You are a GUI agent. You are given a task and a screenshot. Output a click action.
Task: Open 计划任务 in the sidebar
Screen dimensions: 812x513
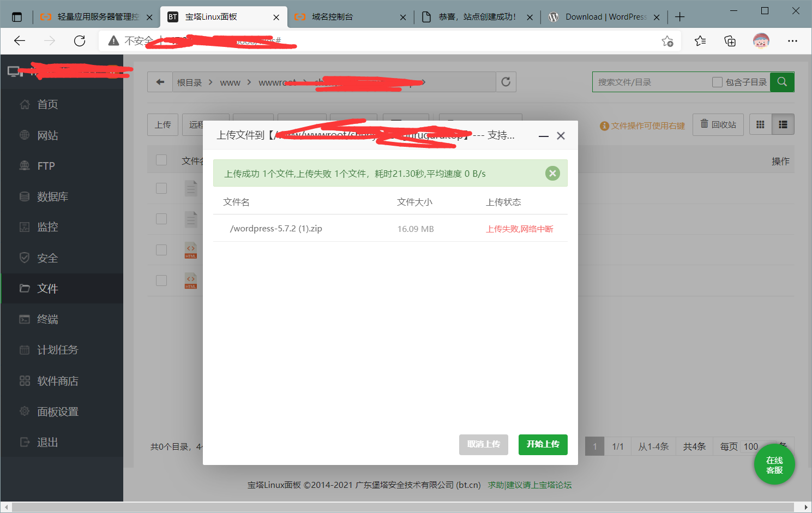pyautogui.click(x=62, y=350)
